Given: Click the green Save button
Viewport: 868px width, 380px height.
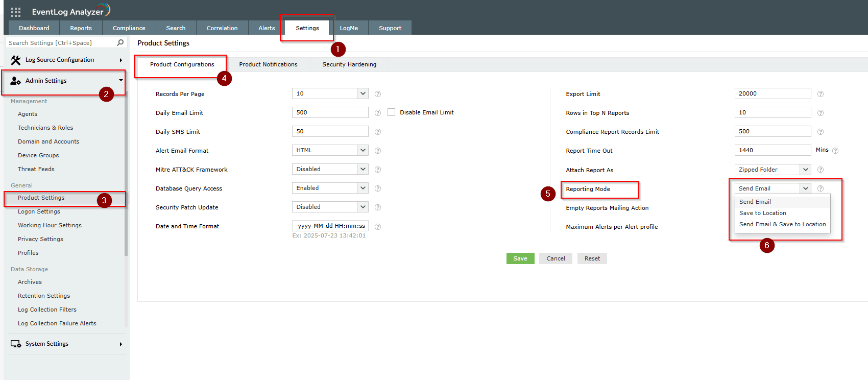Looking at the screenshot, I should 520,258.
